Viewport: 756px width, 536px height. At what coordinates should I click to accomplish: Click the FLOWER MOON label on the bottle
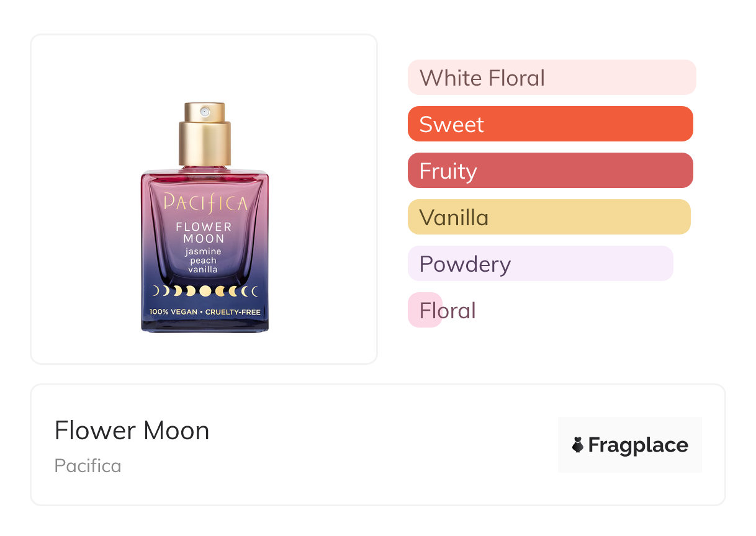click(x=204, y=232)
